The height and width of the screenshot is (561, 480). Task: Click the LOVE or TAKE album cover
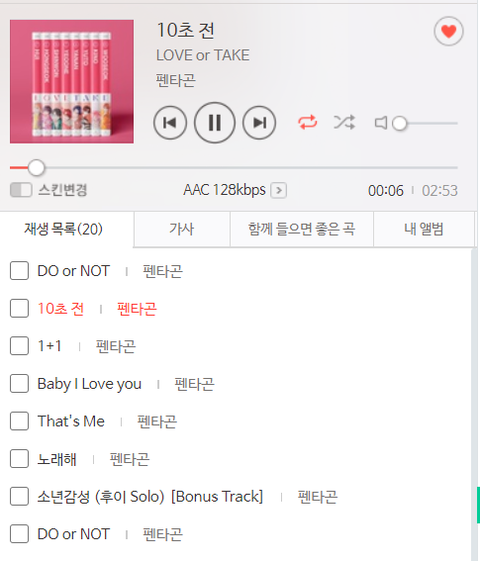(72, 82)
